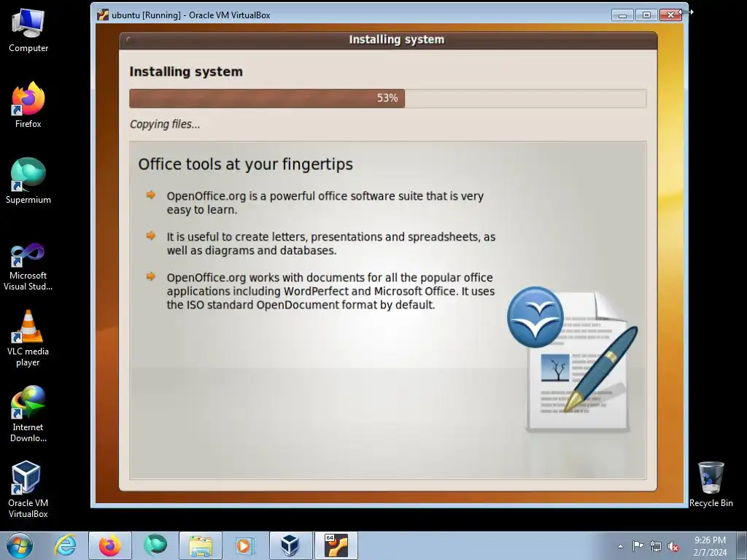
Task: Open the Action Center flag icon
Action: pyautogui.click(x=638, y=545)
